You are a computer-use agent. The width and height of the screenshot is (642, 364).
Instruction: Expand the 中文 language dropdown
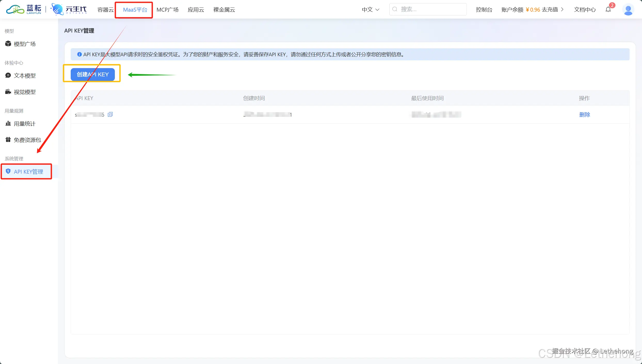click(370, 10)
